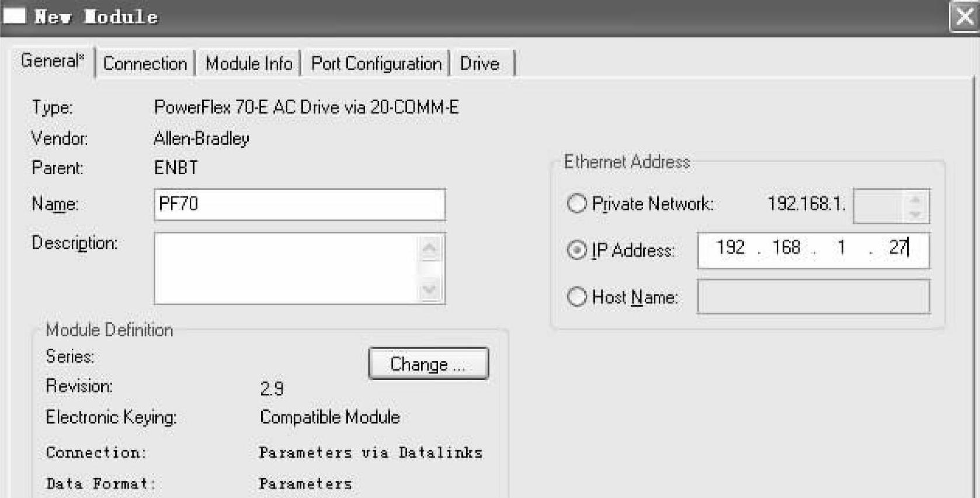Switch to the Connection tab
980x498 pixels.
[x=145, y=63]
